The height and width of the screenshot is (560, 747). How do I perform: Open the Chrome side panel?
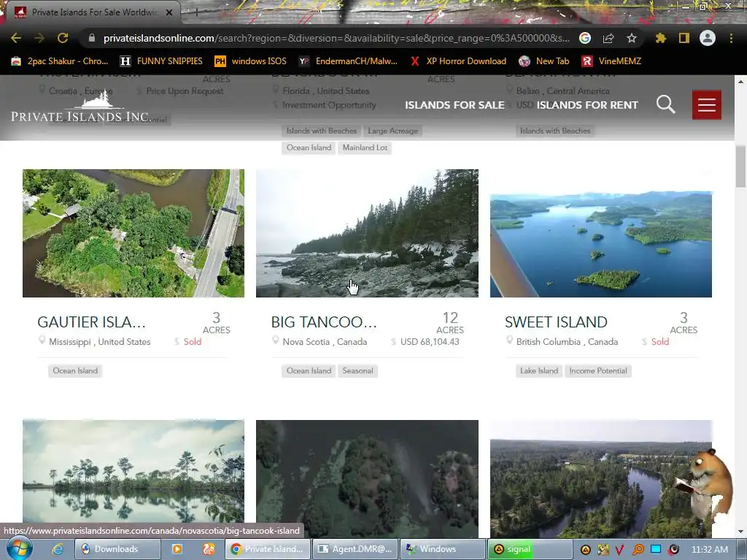tap(684, 38)
